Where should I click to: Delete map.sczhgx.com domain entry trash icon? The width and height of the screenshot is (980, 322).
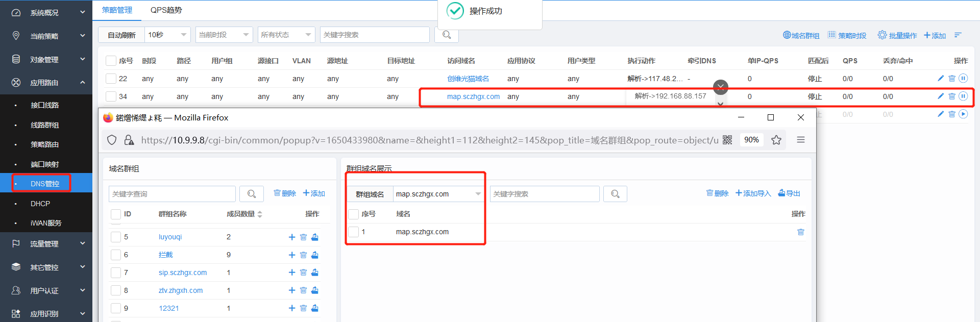[801, 232]
